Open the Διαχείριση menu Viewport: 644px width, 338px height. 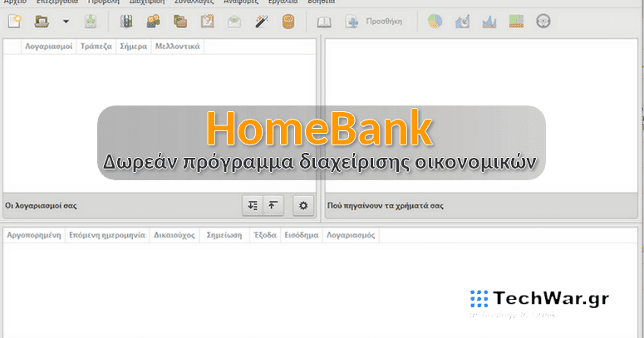[147, 2]
